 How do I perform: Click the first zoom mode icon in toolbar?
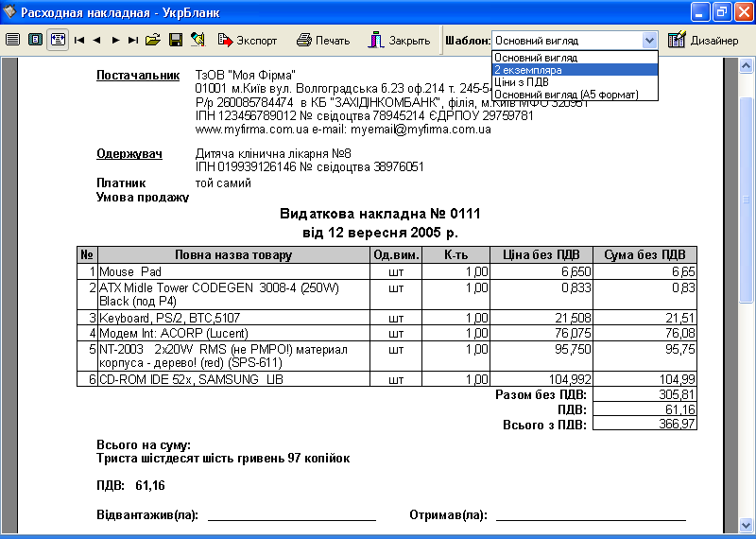coord(12,41)
